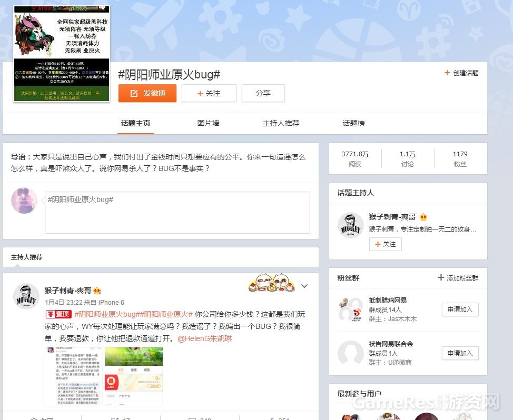Viewport: 513px width, 420px height.
Task: Click the post author's avatar in feed
Action: 26,296
